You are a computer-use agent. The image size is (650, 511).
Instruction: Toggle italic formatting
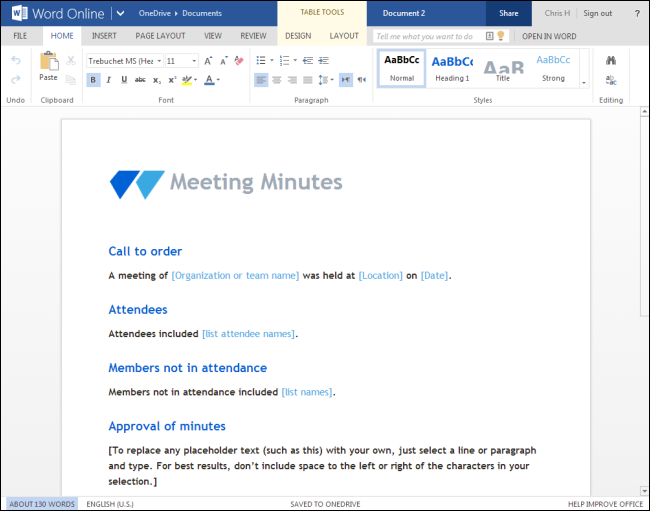109,80
